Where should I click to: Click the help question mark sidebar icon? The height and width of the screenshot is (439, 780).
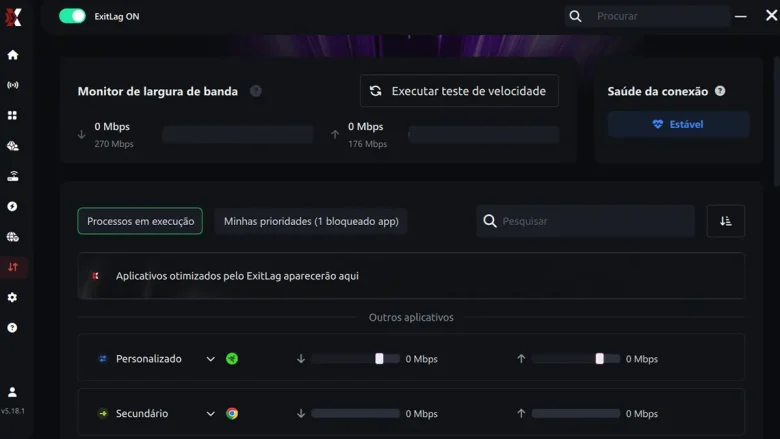(13, 328)
